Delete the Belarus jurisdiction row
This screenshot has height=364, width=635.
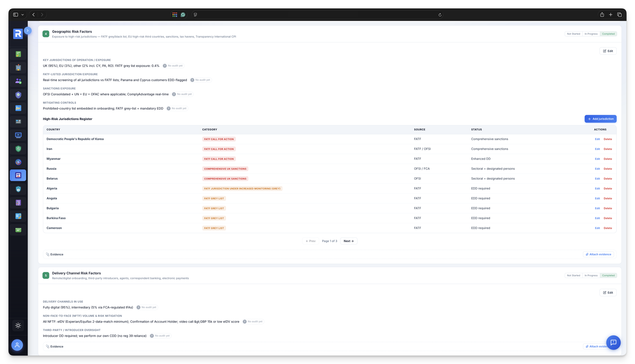tap(608, 179)
